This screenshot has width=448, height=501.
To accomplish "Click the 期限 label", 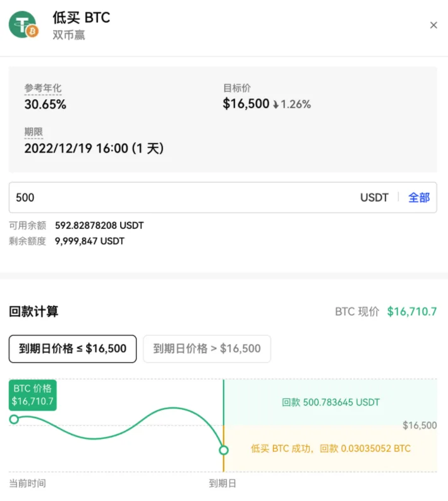I will (x=33, y=132).
